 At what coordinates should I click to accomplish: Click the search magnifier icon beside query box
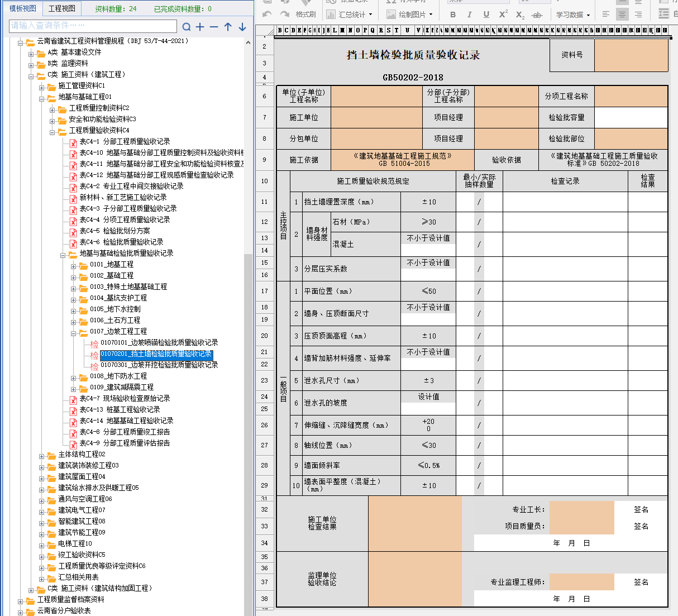187,26
